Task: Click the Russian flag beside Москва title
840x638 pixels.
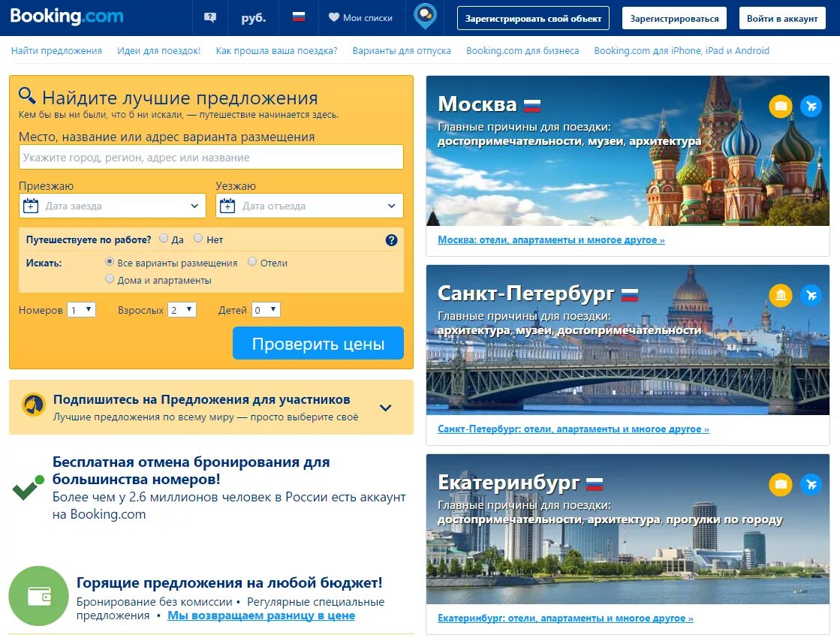Action: [x=532, y=106]
